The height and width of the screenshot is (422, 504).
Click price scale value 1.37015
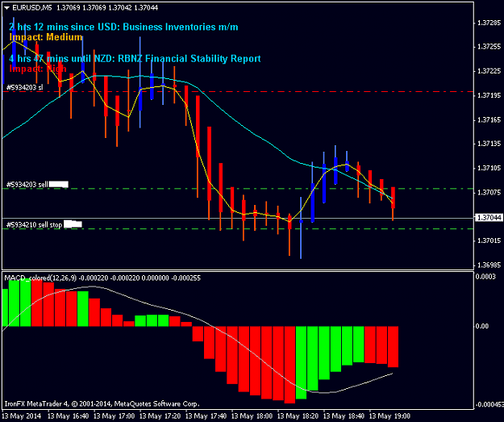click(x=489, y=240)
